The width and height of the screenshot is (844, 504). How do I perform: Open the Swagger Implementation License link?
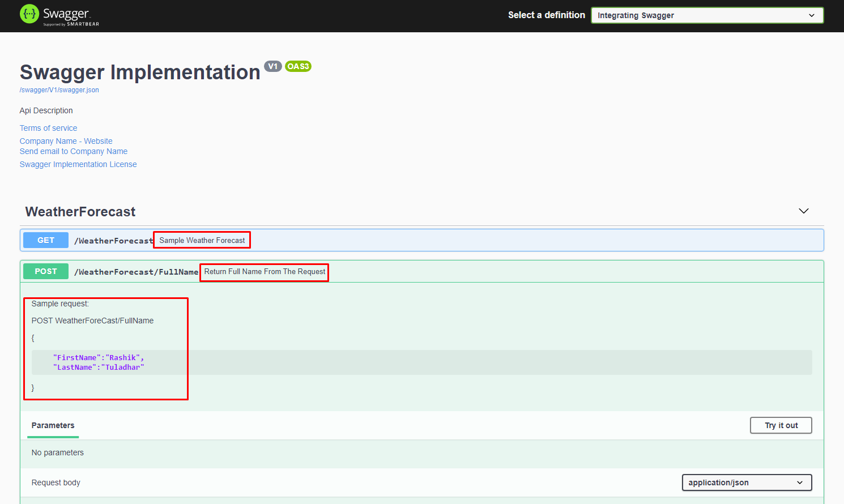tap(78, 164)
